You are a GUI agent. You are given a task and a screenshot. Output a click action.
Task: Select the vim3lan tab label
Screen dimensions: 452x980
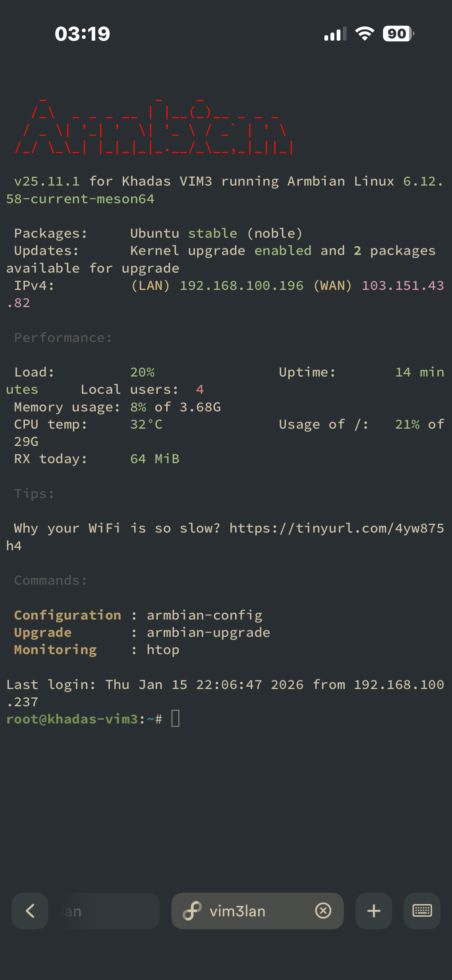click(237, 911)
